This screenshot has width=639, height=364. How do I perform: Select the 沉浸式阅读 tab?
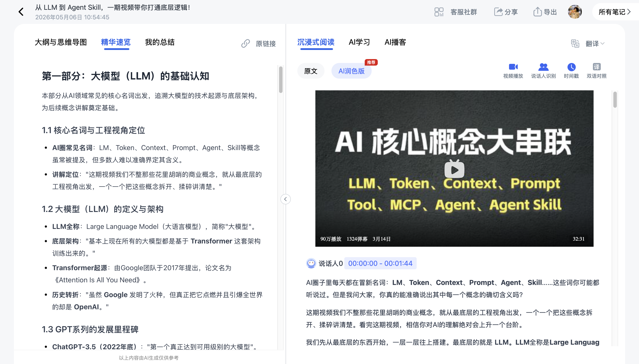[x=316, y=42]
